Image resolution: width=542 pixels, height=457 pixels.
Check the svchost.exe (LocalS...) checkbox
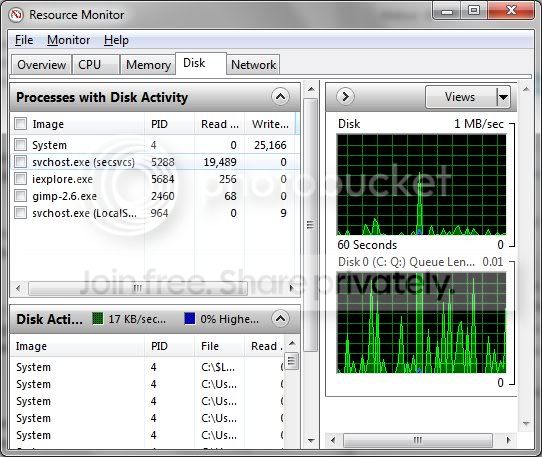tap(20, 213)
